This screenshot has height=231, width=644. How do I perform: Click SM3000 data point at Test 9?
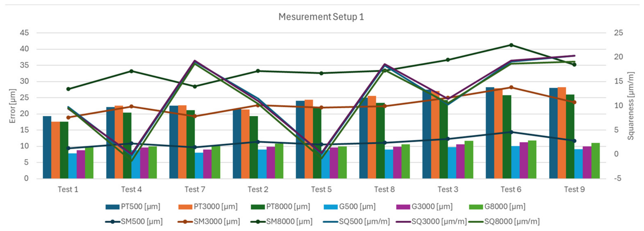(574, 102)
